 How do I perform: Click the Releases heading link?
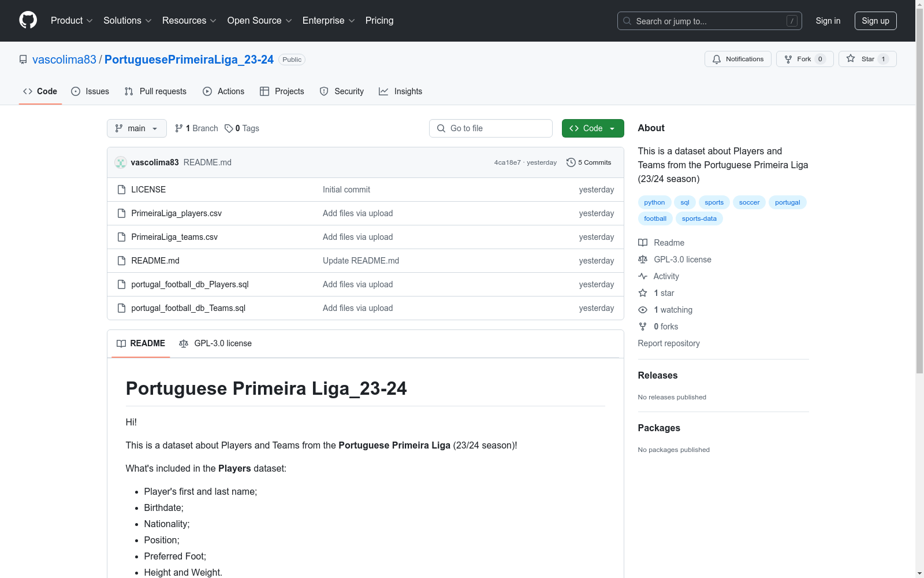pyautogui.click(x=658, y=375)
